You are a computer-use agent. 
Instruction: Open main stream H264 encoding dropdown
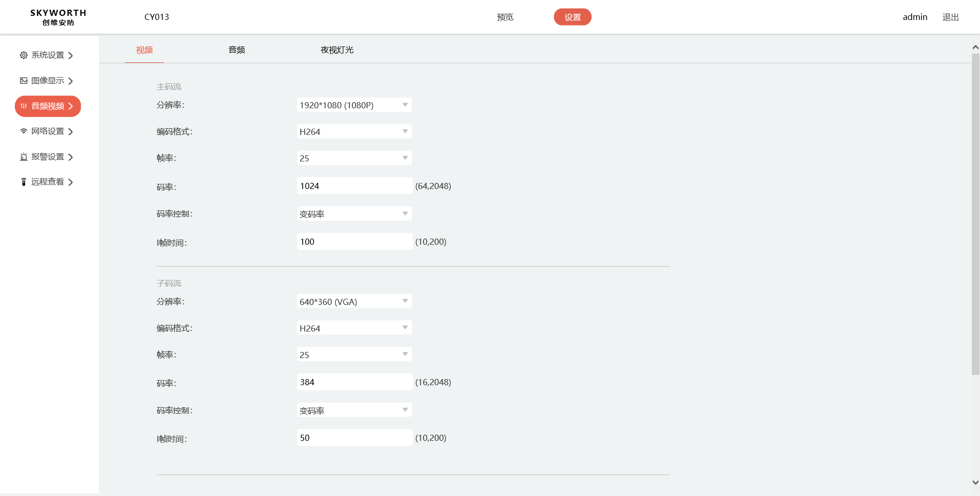coord(354,132)
